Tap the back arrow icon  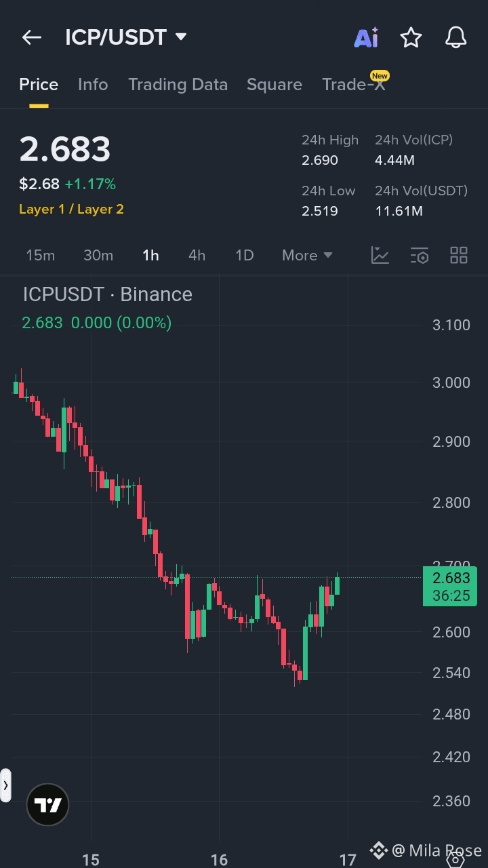[x=32, y=37]
